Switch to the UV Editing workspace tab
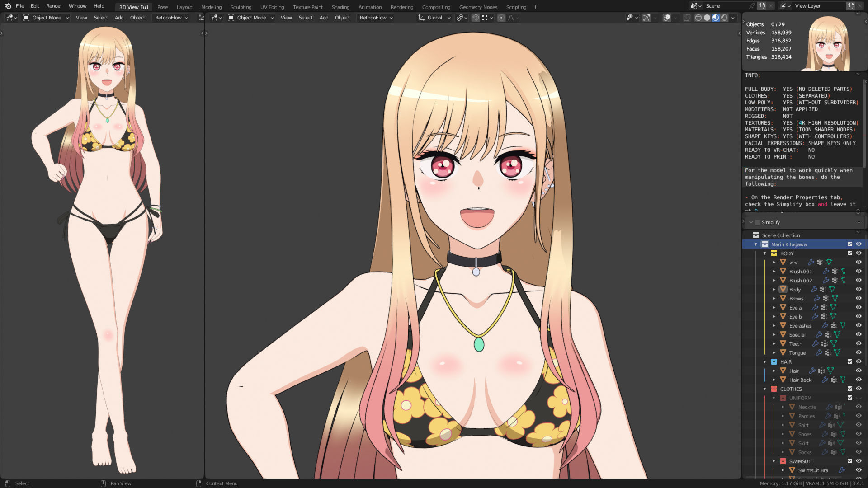Viewport: 868px width, 488px height. [x=272, y=7]
